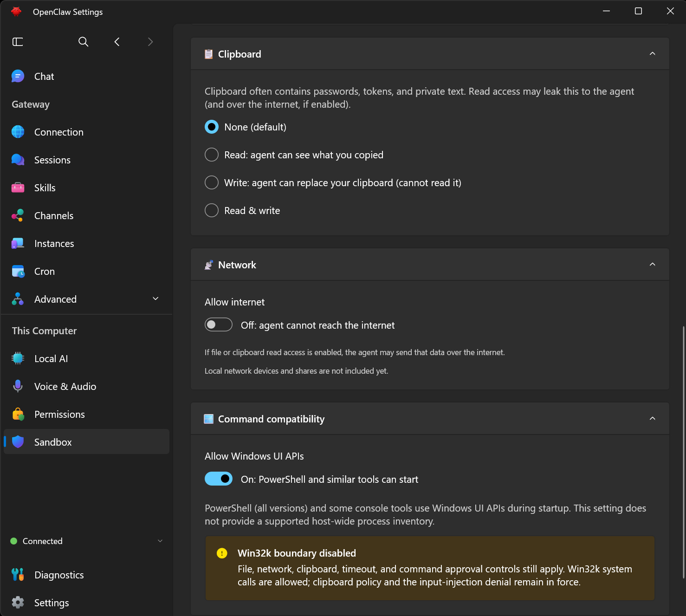Select Read clipboard access option
The width and height of the screenshot is (686, 616).
click(x=212, y=155)
